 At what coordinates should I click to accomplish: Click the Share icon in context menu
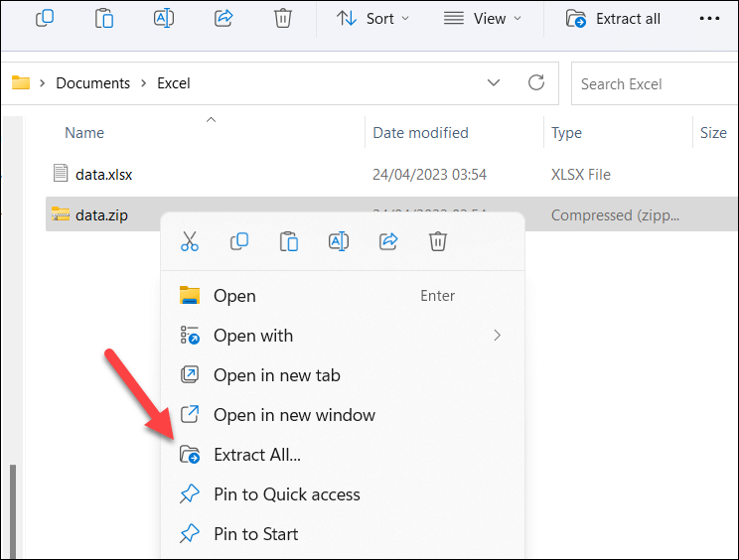388,241
